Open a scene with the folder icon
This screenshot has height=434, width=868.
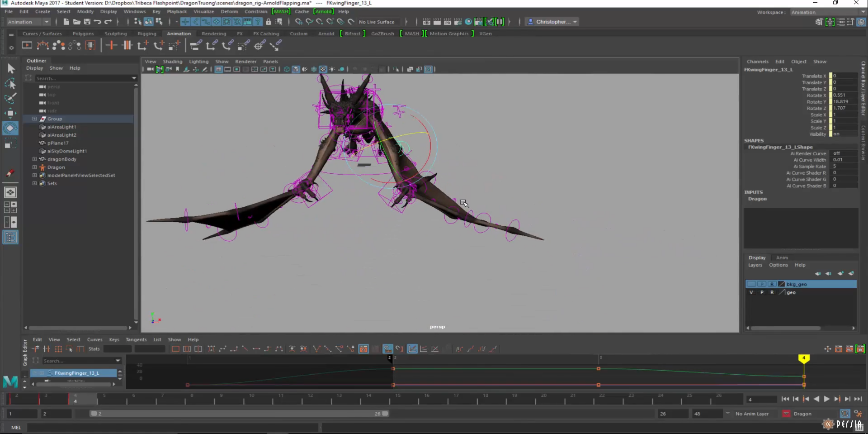click(x=76, y=22)
